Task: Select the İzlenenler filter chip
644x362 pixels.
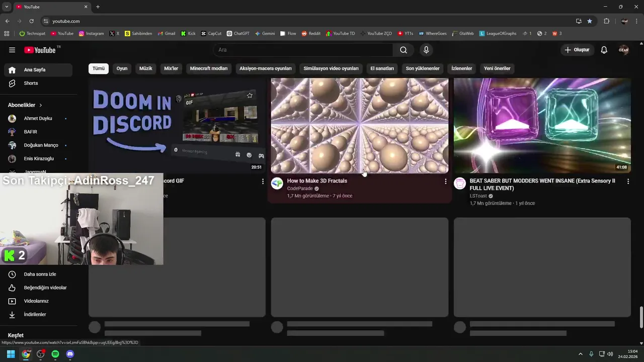Action: coord(462,68)
